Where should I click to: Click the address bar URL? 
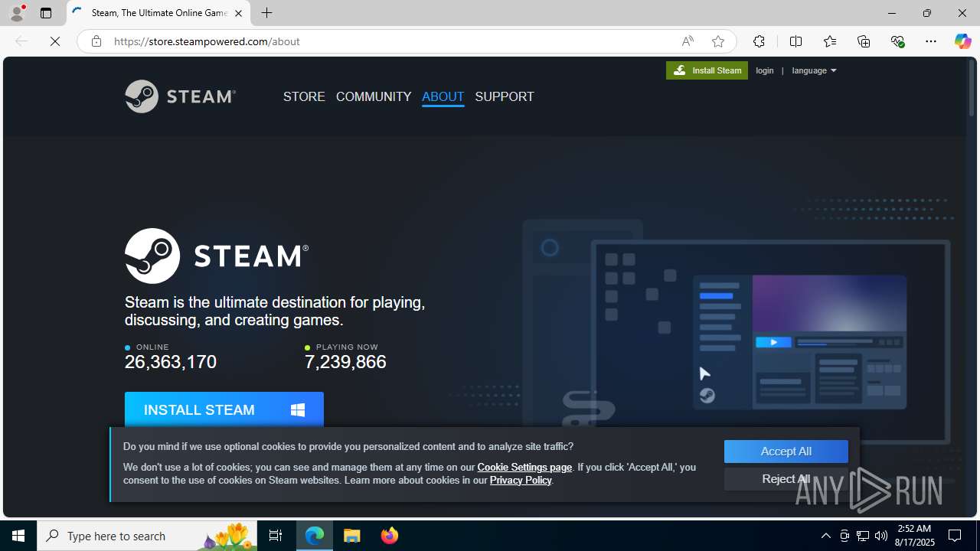[207, 41]
